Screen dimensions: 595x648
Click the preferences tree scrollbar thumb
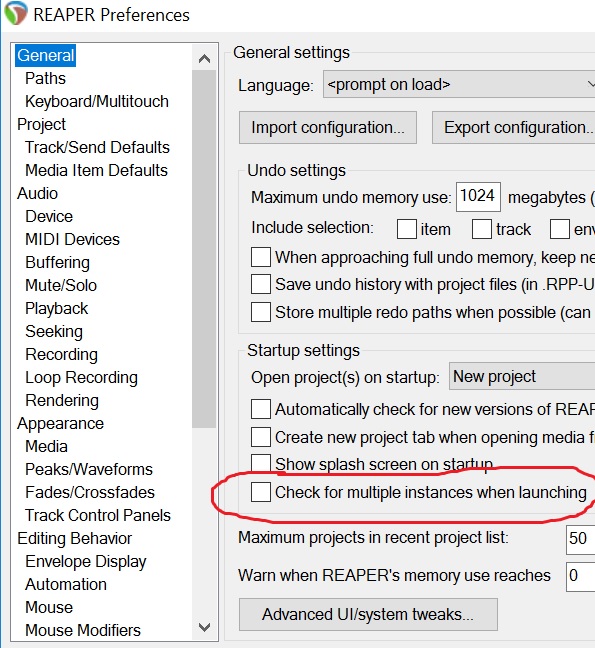(x=204, y=249)
